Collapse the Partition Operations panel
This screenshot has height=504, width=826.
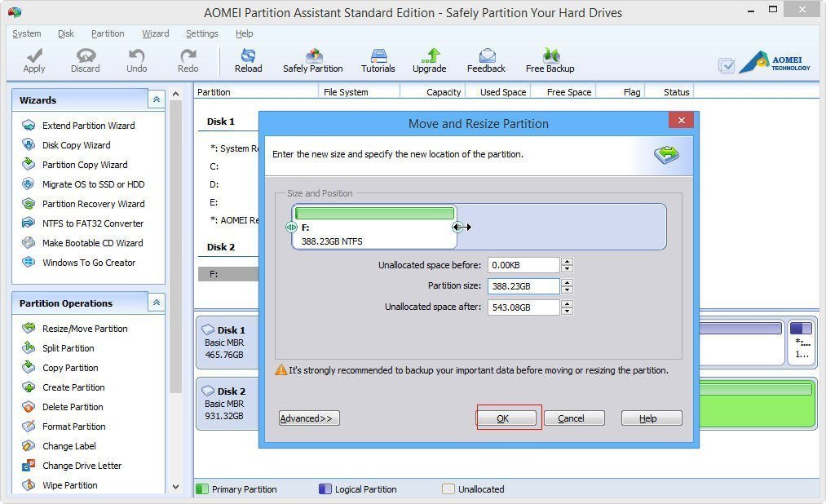(157, 303)
